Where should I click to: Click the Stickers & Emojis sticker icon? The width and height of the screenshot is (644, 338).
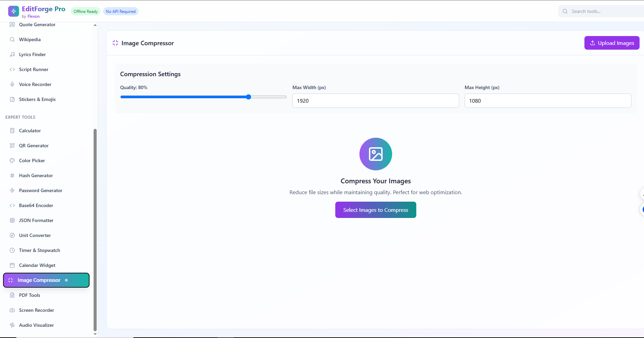(12, 99)
